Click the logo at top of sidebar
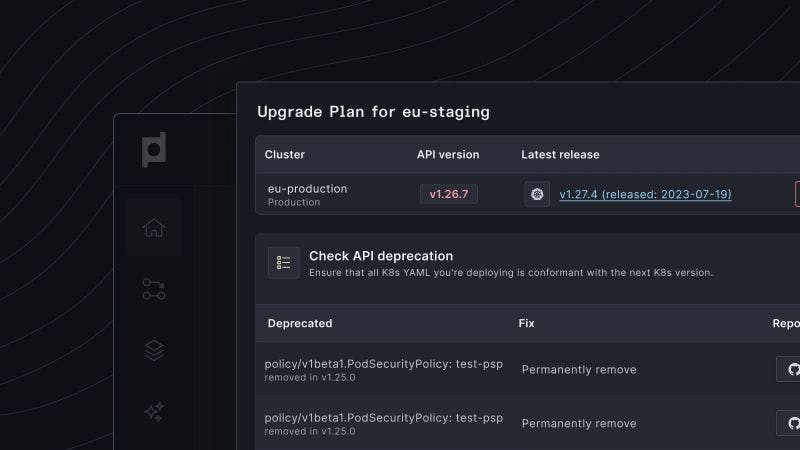 click(x=153, y=150)
